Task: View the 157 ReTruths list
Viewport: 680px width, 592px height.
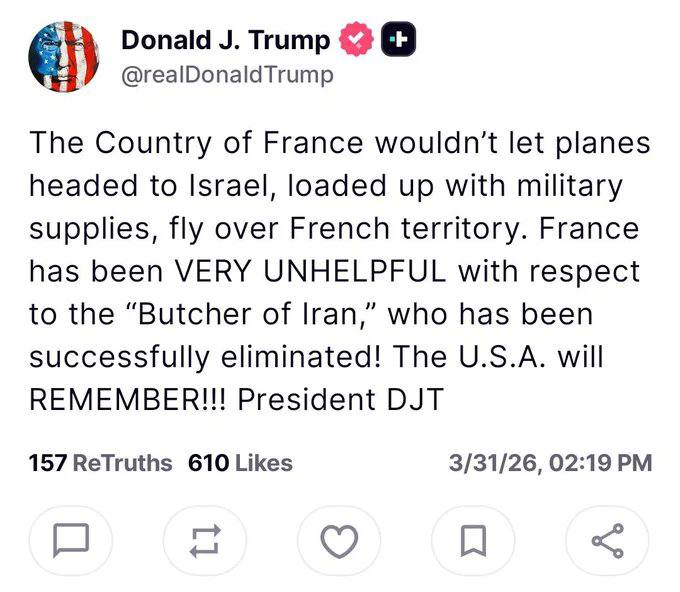Action: click(100, 463)
